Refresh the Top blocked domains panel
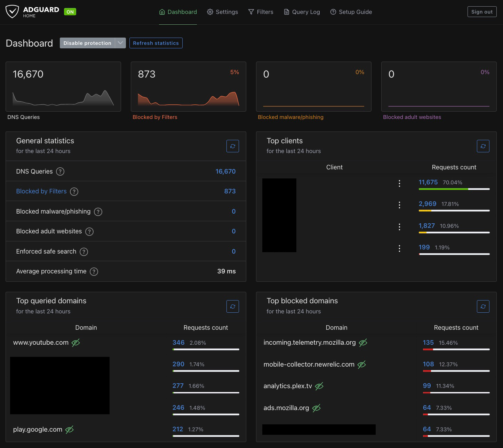This screenshot has width=503, height=448. [x=483, y=306]
